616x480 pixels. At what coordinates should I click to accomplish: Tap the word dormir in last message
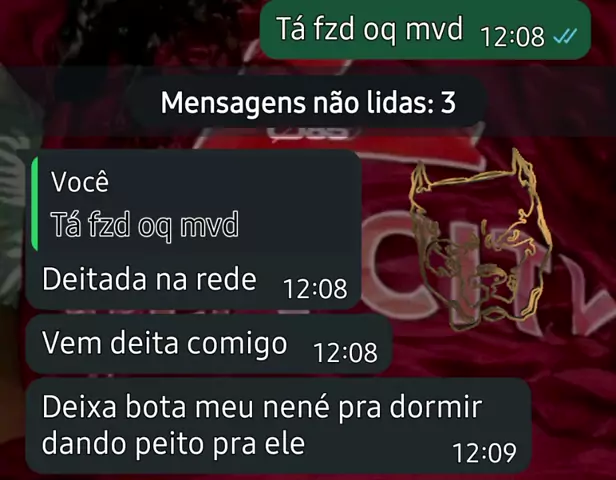[x=436, y=407]
